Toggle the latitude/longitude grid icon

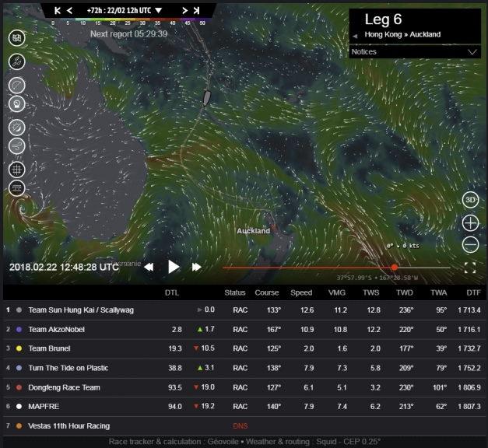pyautogui.click(x=17, y=170)
